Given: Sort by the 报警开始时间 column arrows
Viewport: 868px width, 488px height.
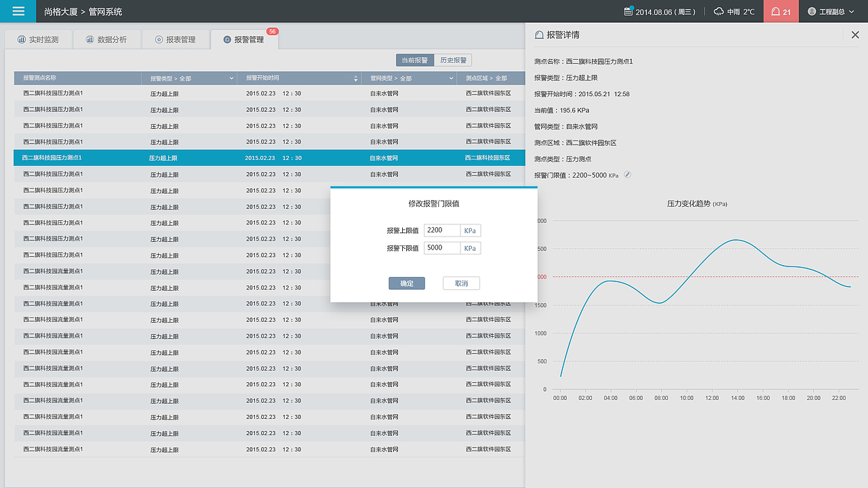Looking at the screenshot, I should (x=356, y=79).
